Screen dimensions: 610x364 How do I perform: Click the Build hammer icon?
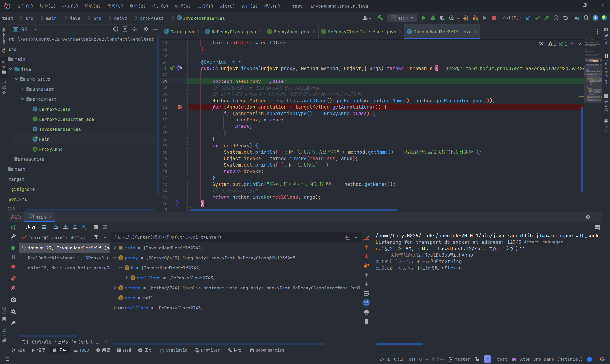click(380, 18)
